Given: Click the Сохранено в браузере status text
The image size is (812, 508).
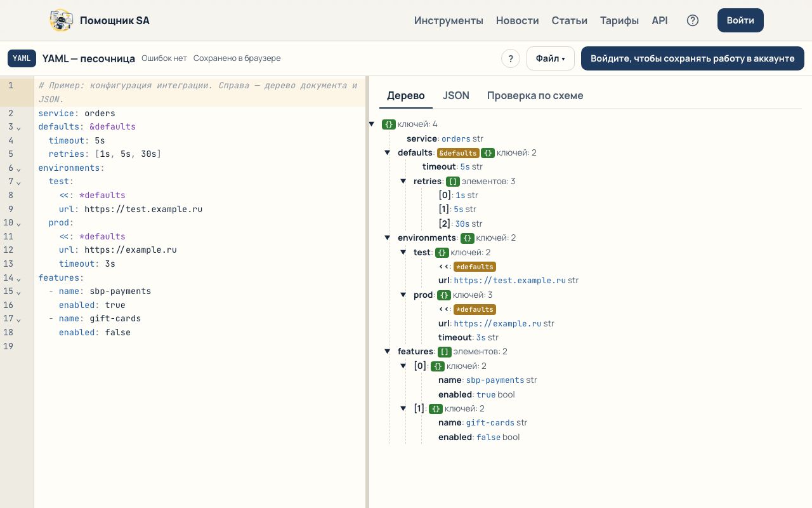Looking at the screenshot, I should point(237,58).
